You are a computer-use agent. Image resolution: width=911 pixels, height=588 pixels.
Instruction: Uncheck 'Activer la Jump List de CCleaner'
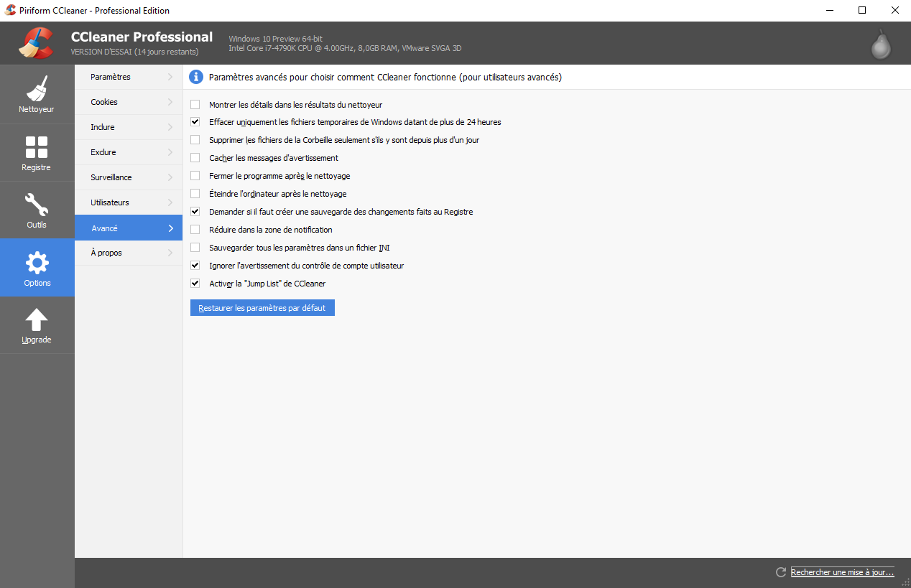195,283
